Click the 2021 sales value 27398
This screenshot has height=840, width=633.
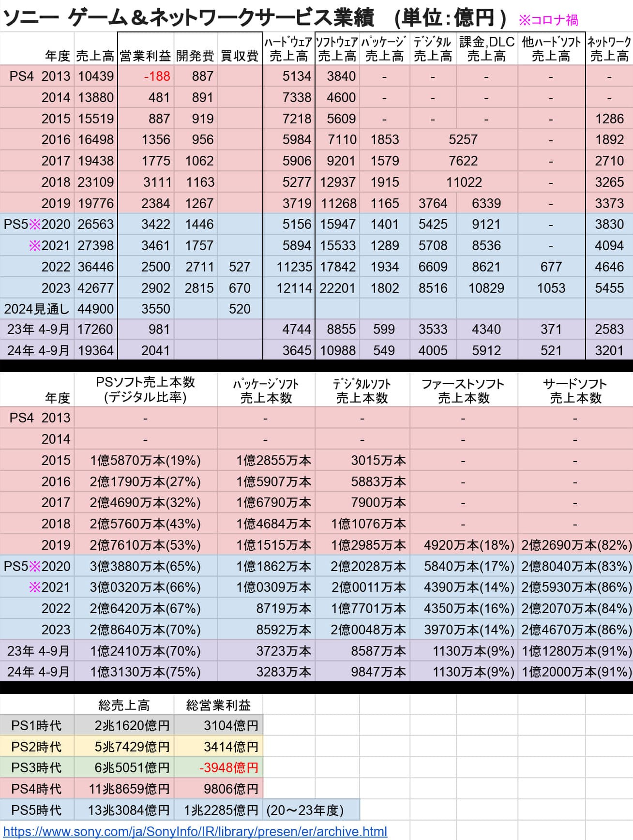(95, 246)
